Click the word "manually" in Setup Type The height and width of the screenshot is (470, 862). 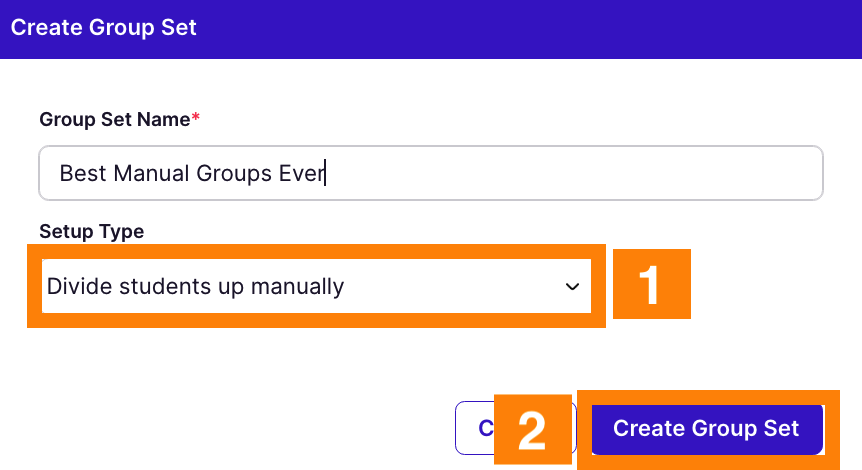tap(297, 287)
